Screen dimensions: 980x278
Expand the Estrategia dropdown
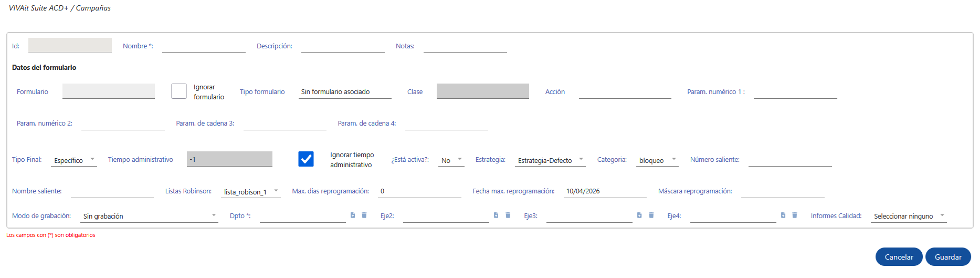click(550, 160)
